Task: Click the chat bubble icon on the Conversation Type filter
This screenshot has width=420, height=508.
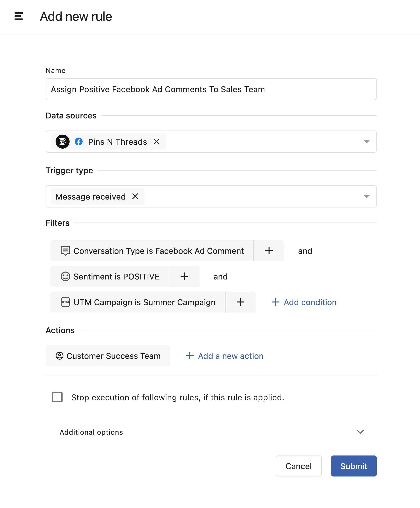Action: (x=65, y=251)
